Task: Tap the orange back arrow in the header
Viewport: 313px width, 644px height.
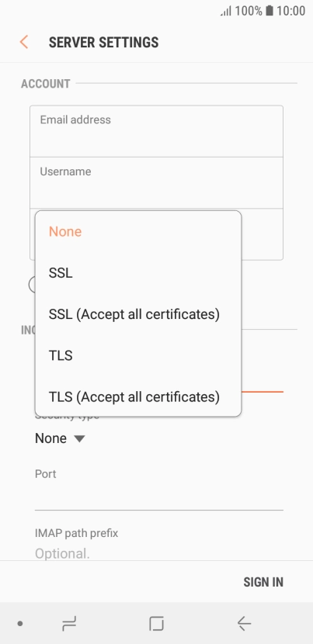Action: point(24,42)
